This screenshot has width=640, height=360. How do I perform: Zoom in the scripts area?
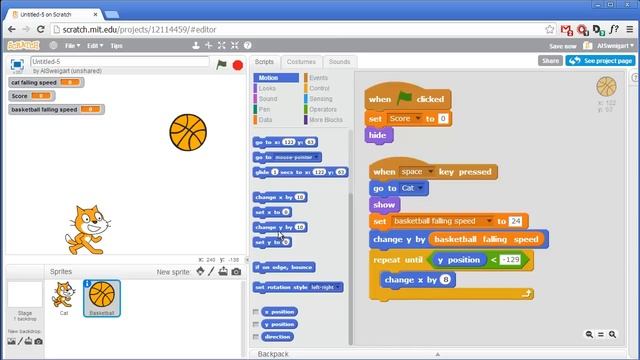[613, 334]
